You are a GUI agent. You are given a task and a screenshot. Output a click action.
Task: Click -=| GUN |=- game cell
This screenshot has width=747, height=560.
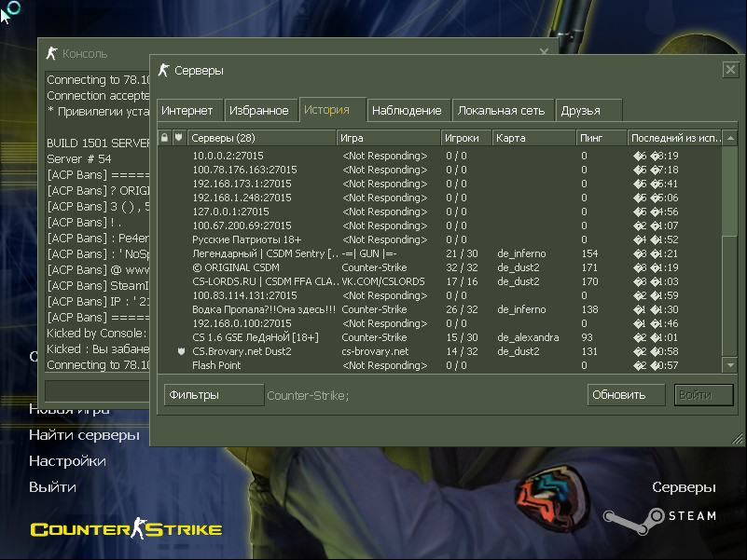[x=369, y=253]
